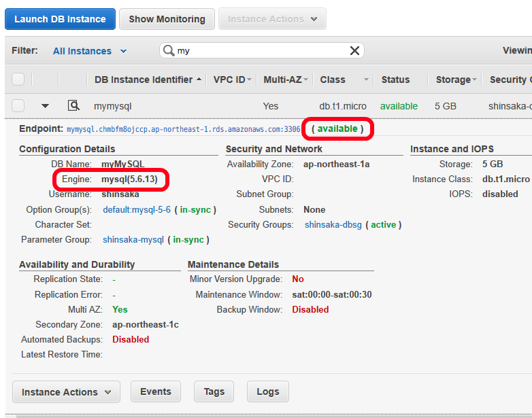Click the Launch DB Instance button
This screenshot has width=532, height=418.
(x=60, y=19)
